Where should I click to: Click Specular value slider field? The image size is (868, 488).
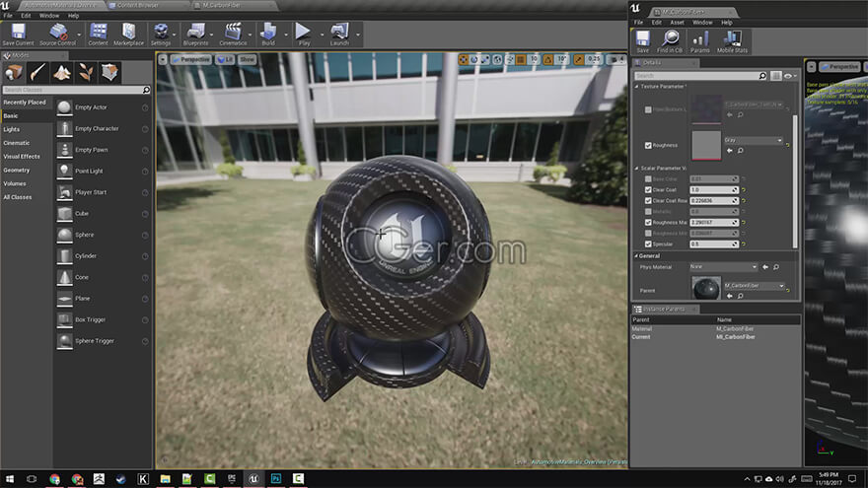pos(714,244)
